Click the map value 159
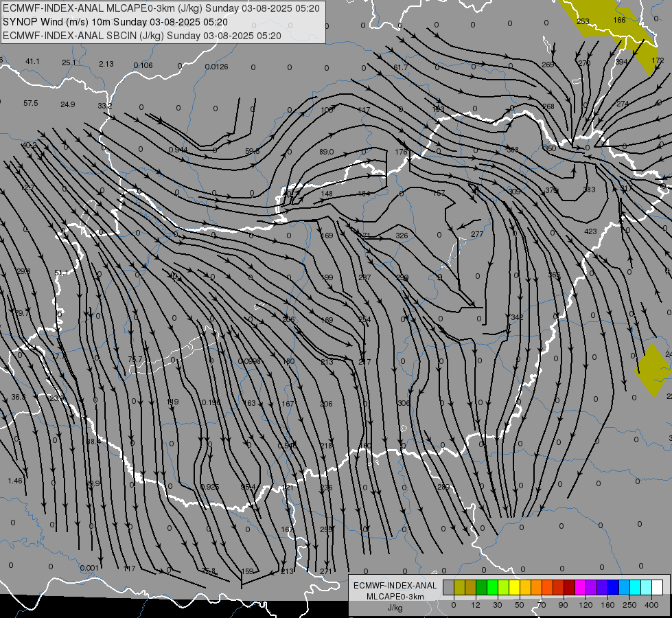Image resolution: width=672 pixels, height=618 pixels. click(x=248, y=571)
